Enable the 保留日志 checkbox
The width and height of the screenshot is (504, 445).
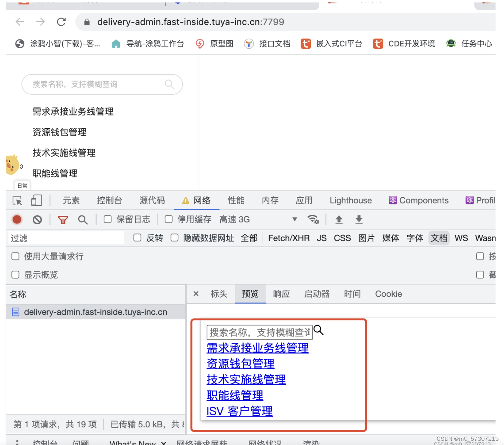(107, 219)
